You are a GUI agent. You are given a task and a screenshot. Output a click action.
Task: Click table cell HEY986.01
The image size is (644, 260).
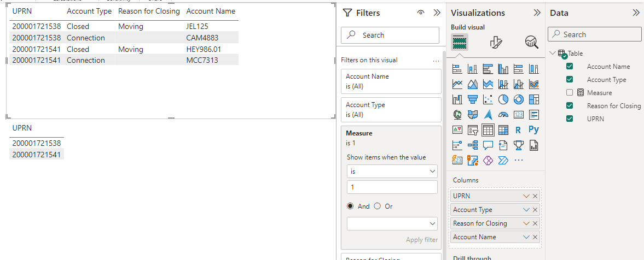point(204,49)
